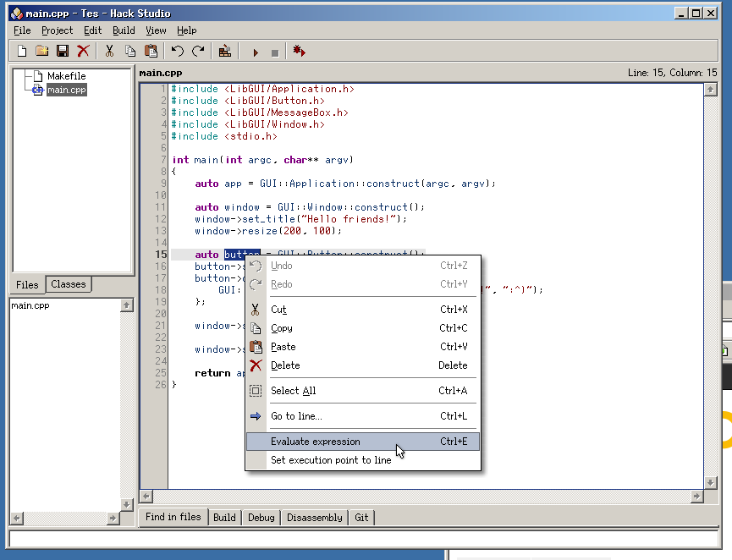Open the Help menu
732x560 pixels.
coord(186,30)
